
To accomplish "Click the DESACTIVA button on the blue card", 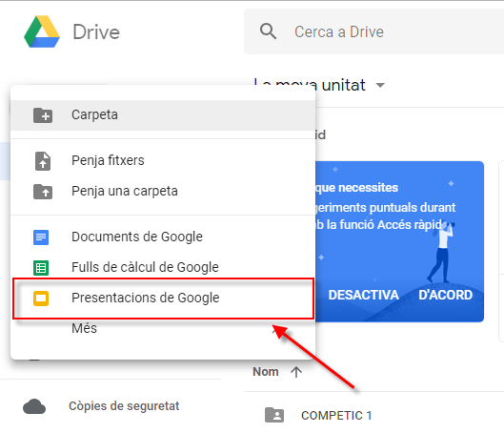I will [364, 295].
